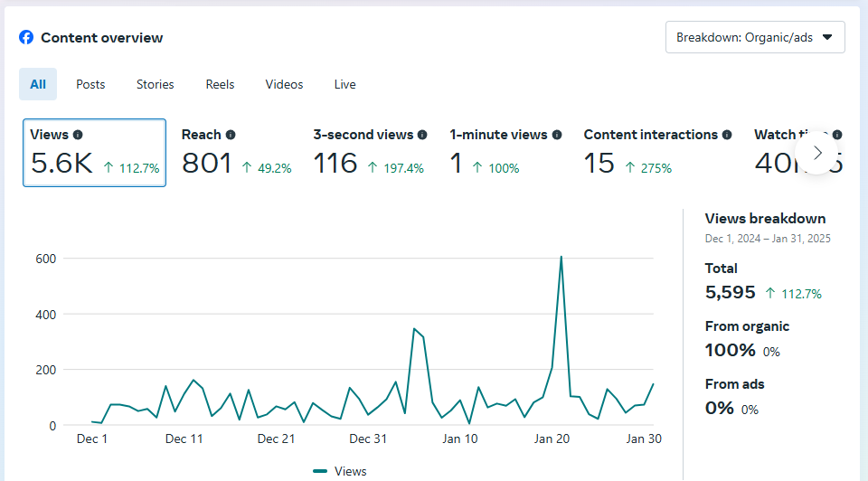Select the Reach metric card
This screenshot has width=868, height=481.
coord(236,153)
